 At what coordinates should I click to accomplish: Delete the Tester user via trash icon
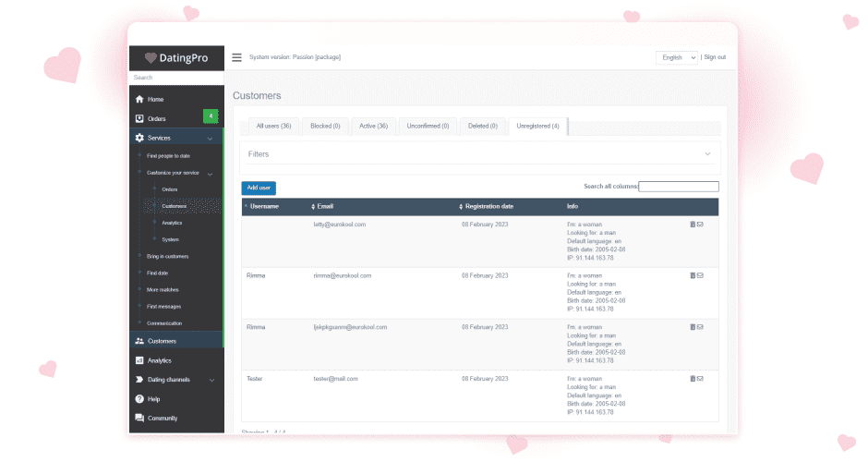[x=693, y=378]
